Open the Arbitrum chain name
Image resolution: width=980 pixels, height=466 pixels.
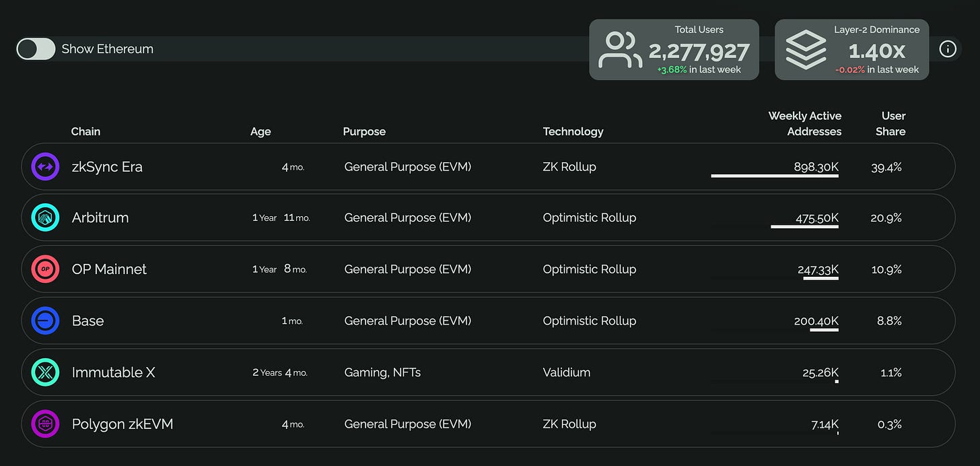pos(100,218)
